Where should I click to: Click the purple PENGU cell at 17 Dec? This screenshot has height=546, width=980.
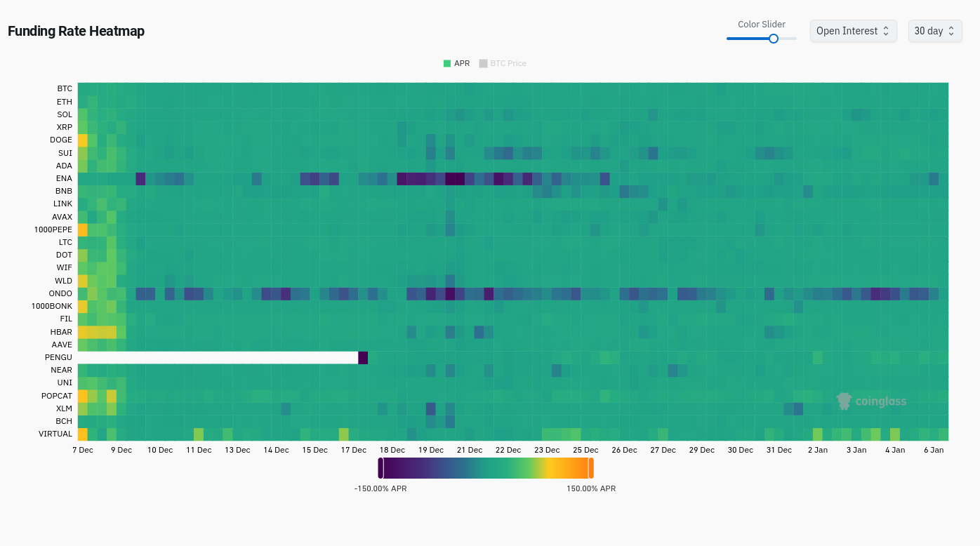(363, 358)
